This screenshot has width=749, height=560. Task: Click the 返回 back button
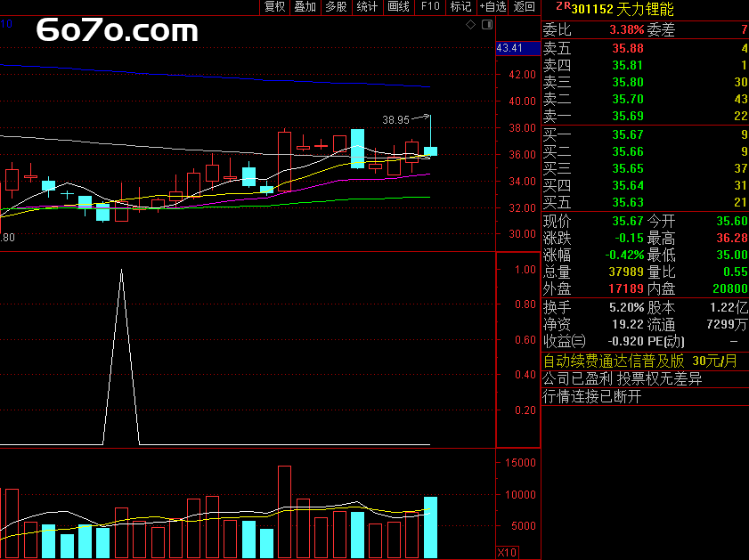[x=524, y=7]
